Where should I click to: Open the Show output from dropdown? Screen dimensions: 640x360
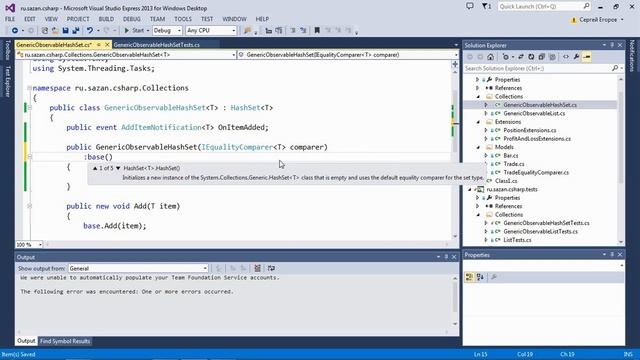(x=138, y=269)
